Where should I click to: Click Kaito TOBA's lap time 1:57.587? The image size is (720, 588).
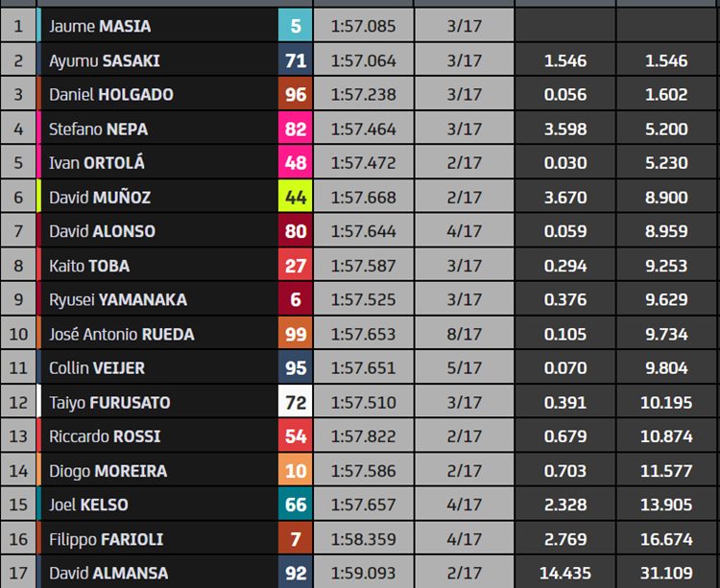(363, 265)
